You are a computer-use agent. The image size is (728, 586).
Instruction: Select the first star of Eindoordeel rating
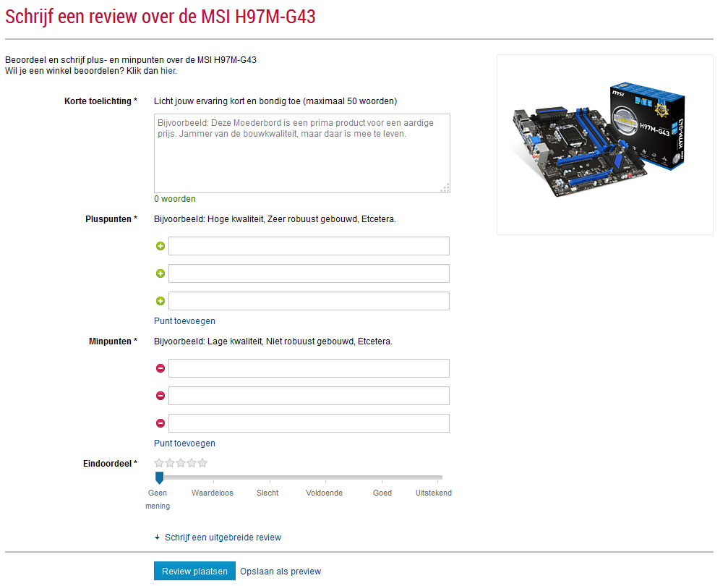pos(159,463)
